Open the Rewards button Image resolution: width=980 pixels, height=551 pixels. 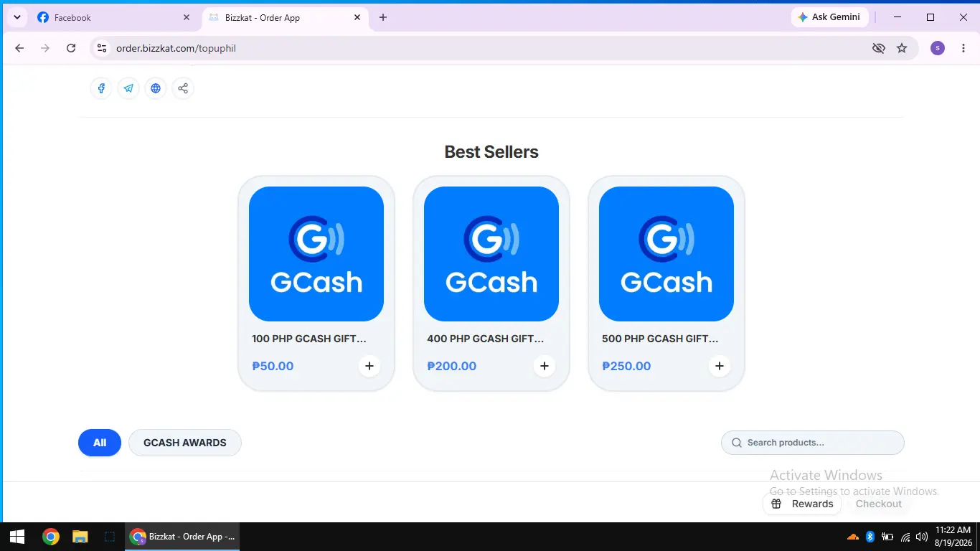pos(802,504)
